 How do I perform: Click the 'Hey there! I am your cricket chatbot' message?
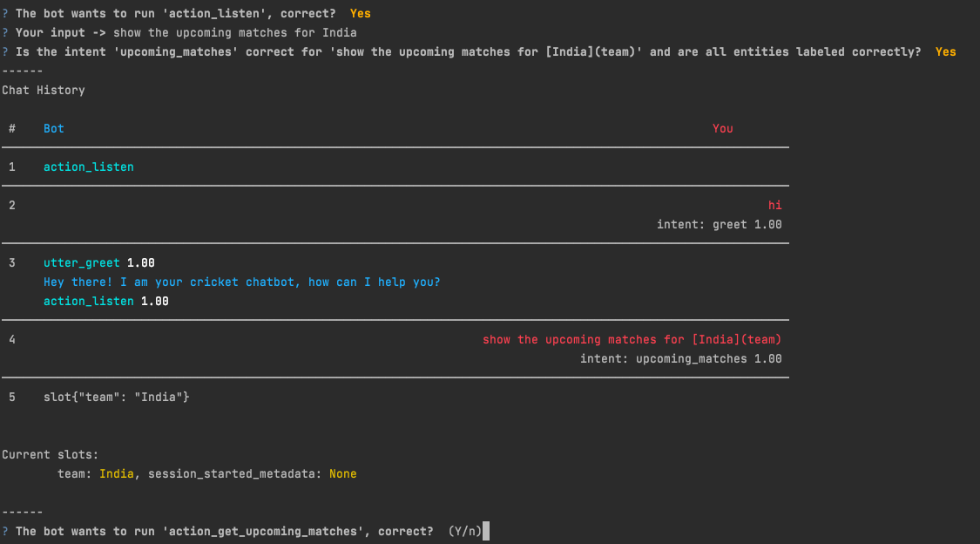[242, 282]
